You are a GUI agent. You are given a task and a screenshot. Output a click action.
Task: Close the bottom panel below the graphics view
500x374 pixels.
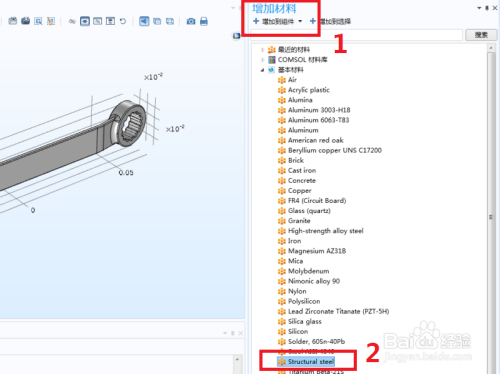(x=240, y=333)
